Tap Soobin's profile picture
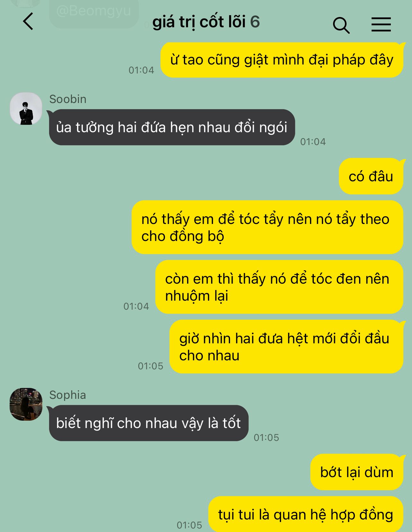Image resolution: width=412 pixels, height=532 pixels. 26,108
